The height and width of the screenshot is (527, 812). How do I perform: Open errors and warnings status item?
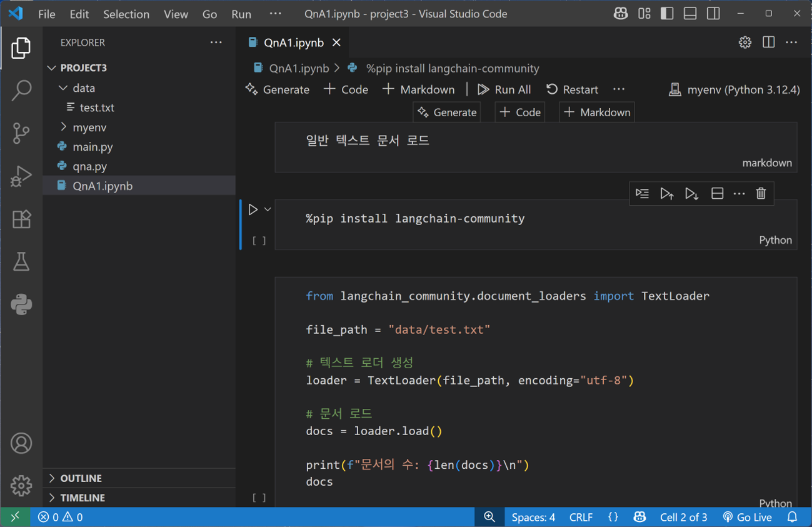tap(60, 517)
